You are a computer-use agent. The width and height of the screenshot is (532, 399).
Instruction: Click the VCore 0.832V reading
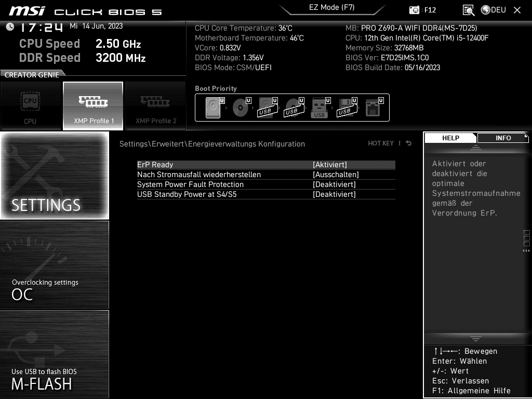pos(218,48)
